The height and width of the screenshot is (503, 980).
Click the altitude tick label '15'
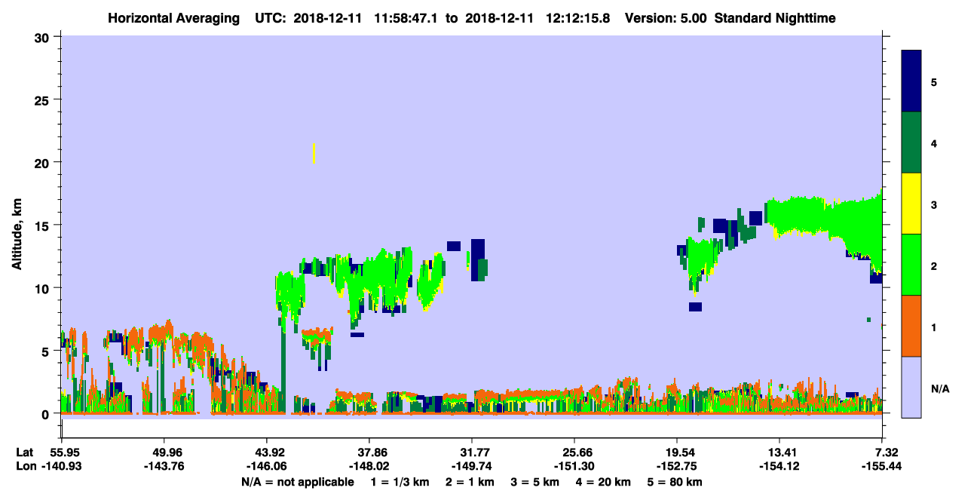pyautogui.click(x=44, y=225)
